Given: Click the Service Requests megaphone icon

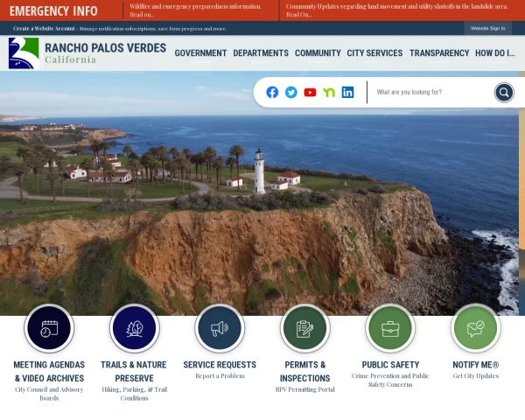Looking at the screenshot, I should click(220, 329).
